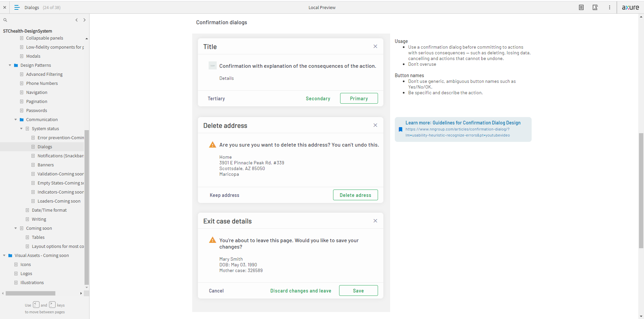Collapse the Visual Assets - Coming soon folder
The height and width of the screenshot is (319, 644).
(x=4, y=256)
